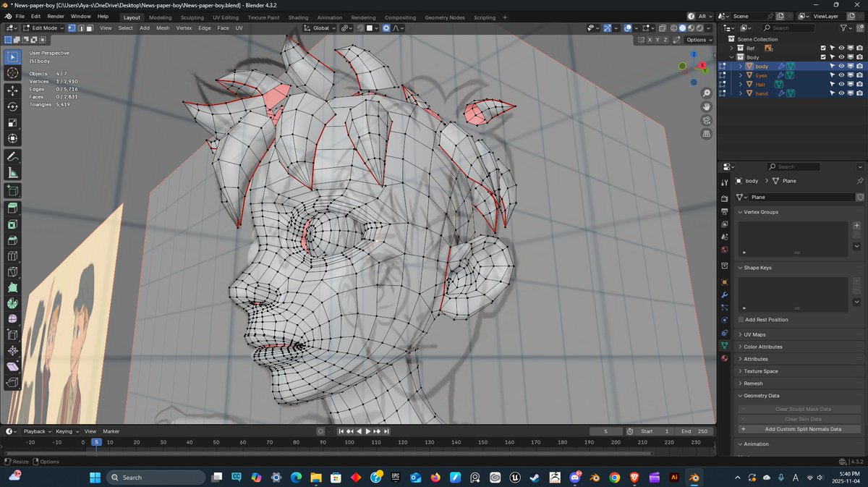The width and height of the screenshot is (868, 487).
Task: Click the Add Custom Split Normals Data button
Action: coord(803,428)
